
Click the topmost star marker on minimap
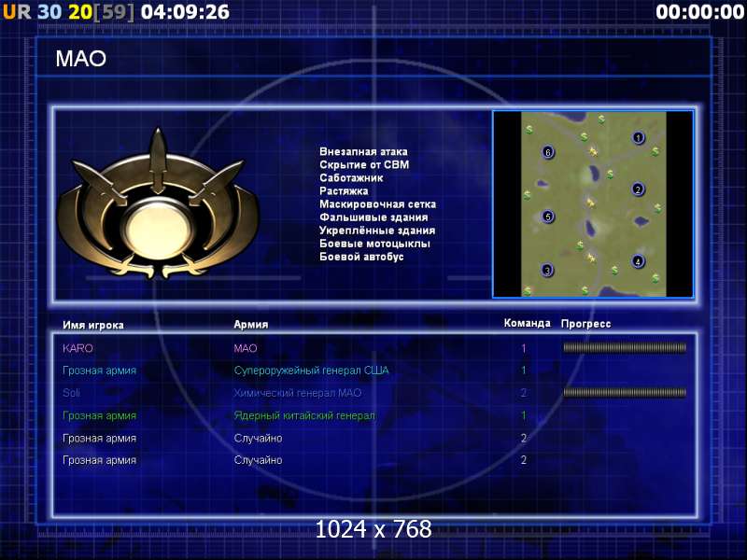tap(594, 151)
